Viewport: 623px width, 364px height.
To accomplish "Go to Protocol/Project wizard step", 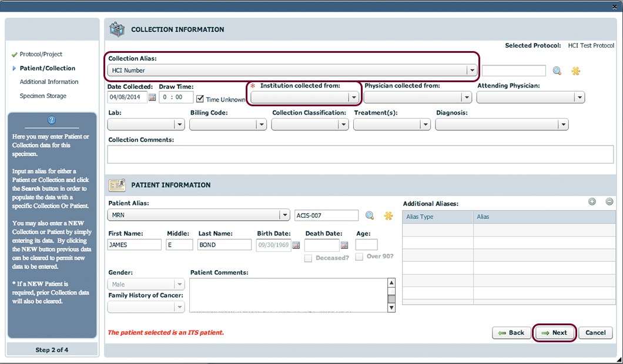I will tap(41, 55).
